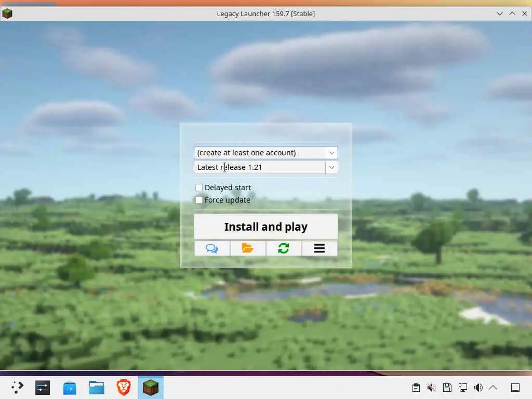532x399 pixels.
Task: Open the audio volume tray icon
Action: pos(478,388)
